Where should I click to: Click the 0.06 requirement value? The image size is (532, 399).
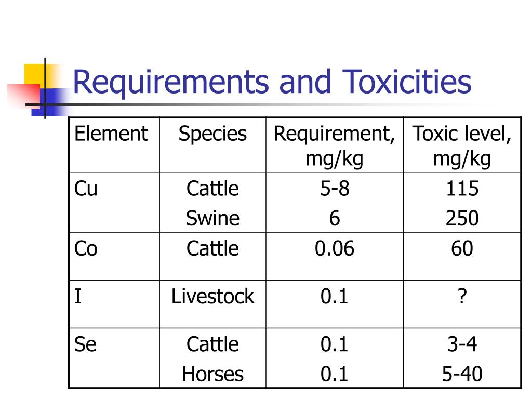(335, 248)
